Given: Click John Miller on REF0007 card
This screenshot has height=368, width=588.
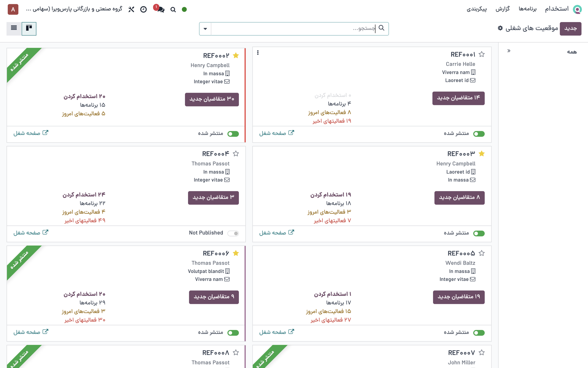Looking at the screenshot, I should 462,362.
